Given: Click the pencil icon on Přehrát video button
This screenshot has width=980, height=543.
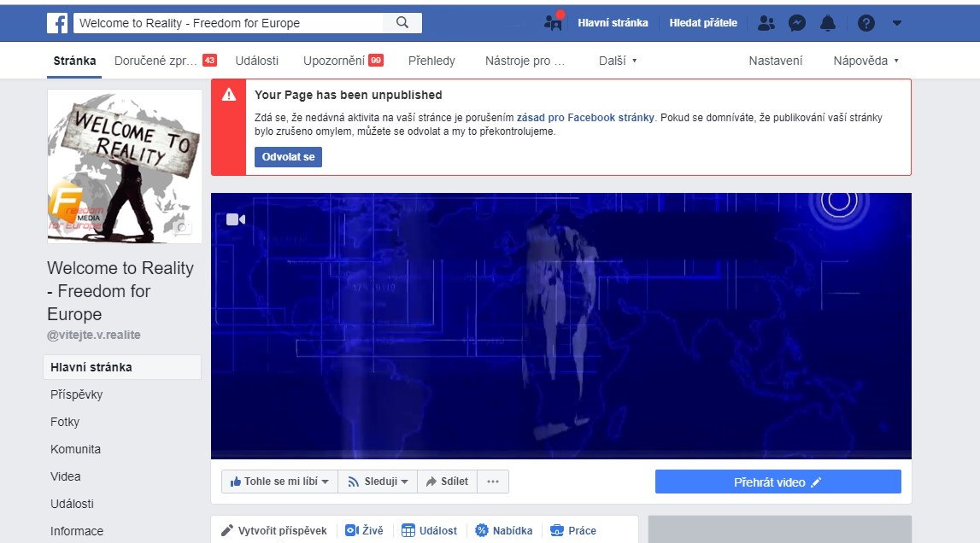Looking at the screenshot, I should [816, 482].
